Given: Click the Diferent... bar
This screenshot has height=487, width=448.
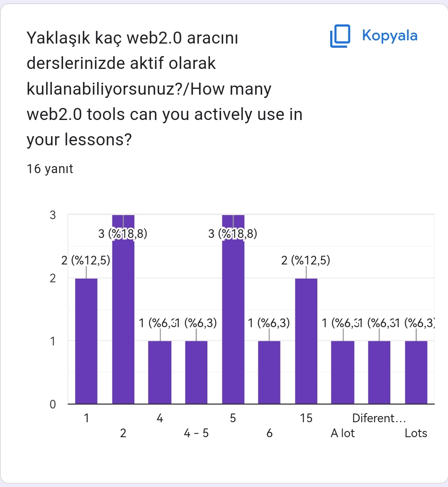Looking at the screenshot, I should tap(379, 372).
